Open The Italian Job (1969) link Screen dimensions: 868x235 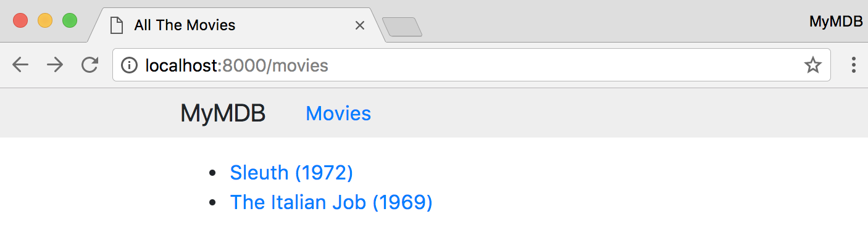(x=332, y=202)
